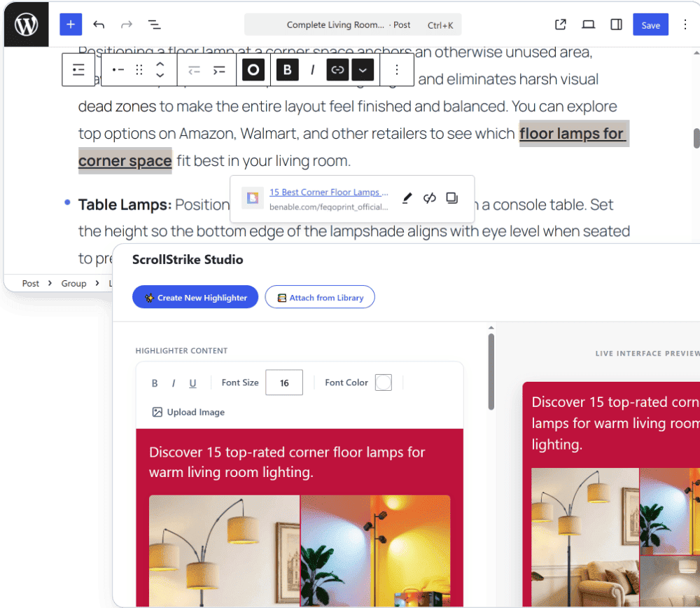This screenshot has width=700, height=608.
Task: Open the block inserter plus button
Action: click(x=71, y=25)
